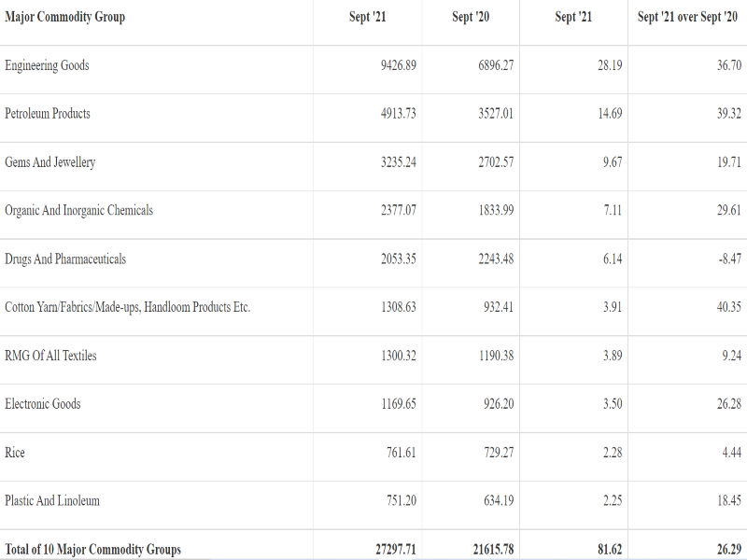Image resolution: width=747 pixels, height=560 pixels.
Task: Select the negative growth value -8.47
Action: point(729,259)
